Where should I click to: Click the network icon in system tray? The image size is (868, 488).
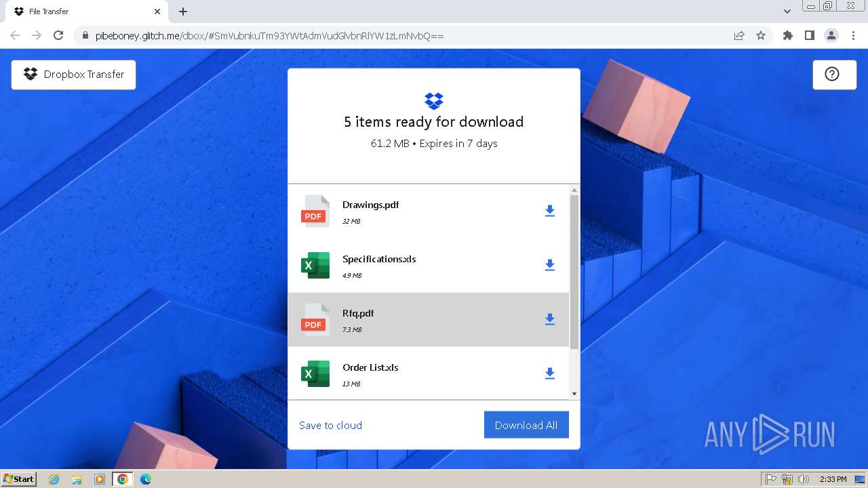[x=787, y=479]
